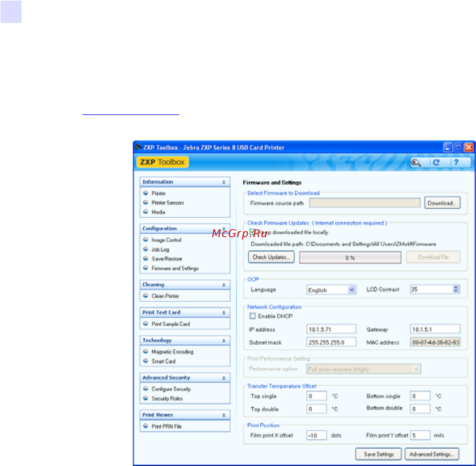Click the ZXP Toolbox logo
The width and height of the screenshot is (476, 466).
162,162
